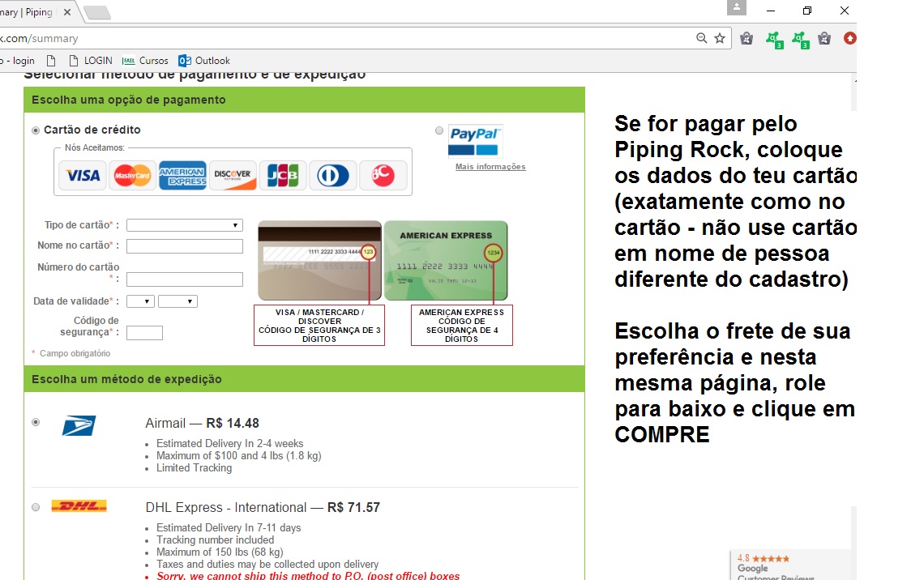The height and width of the screenshot is (580, 924).
Task: Click Airmail — R$ 14.48 heading
Action: pos(202,423)
